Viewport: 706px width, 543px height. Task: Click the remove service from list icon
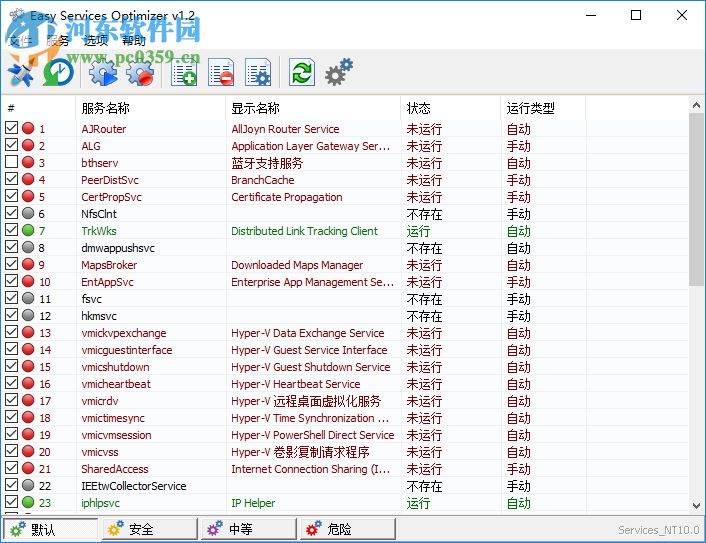click(221, 72)
